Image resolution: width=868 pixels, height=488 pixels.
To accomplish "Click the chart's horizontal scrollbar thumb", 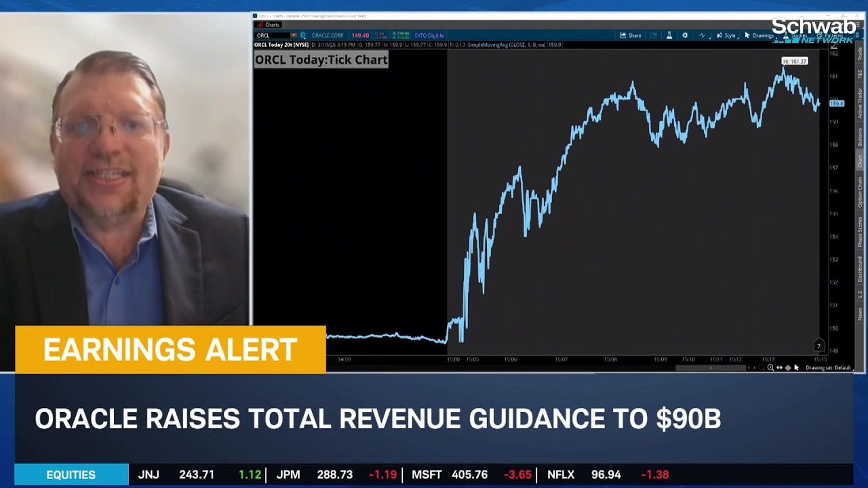I will click(711, 368).
